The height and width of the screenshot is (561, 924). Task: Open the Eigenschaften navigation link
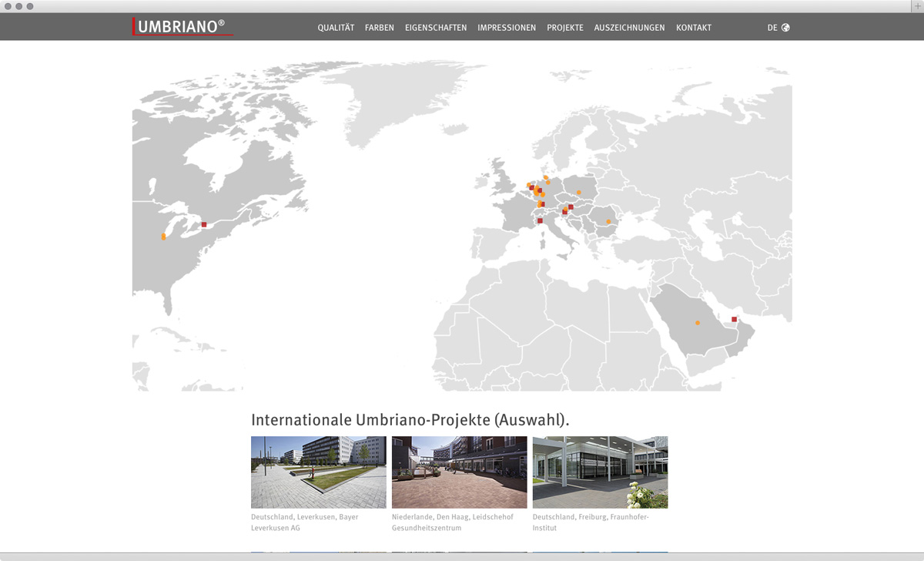(x=436, y=28)
